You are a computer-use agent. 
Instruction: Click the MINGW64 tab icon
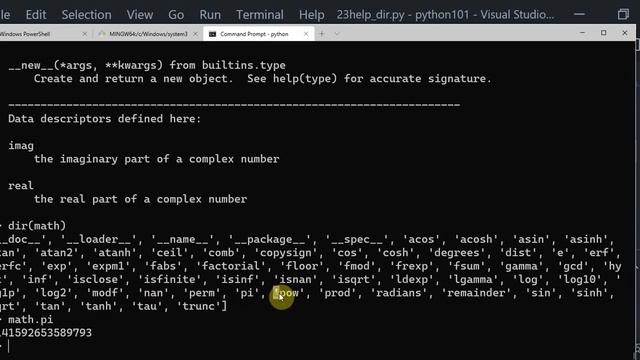tap(102, 34)
